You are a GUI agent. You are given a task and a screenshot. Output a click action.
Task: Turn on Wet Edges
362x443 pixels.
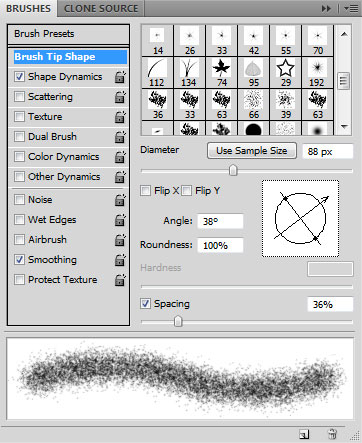tap(19, 220)
